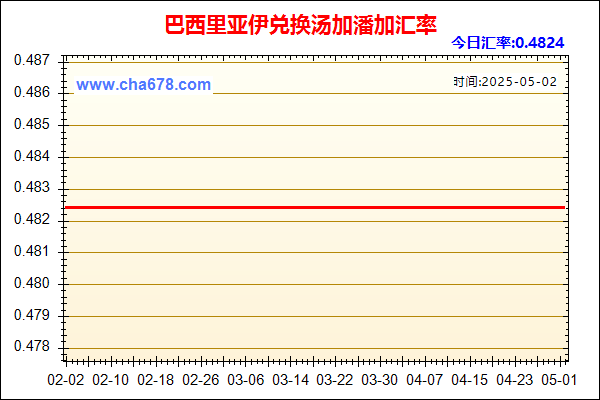Screen dimensions: 600x400
Task: Click x-axis date 02-26
Action: point(201,380)
